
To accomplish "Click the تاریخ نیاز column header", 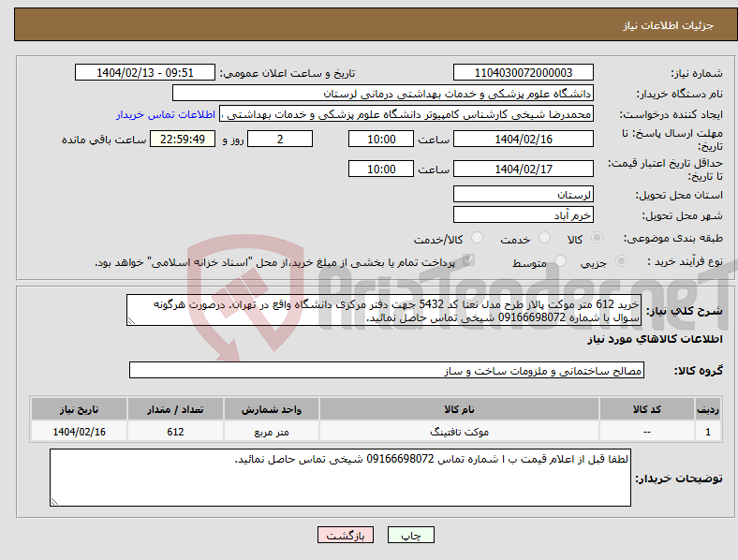I will (x=79, y=409).
